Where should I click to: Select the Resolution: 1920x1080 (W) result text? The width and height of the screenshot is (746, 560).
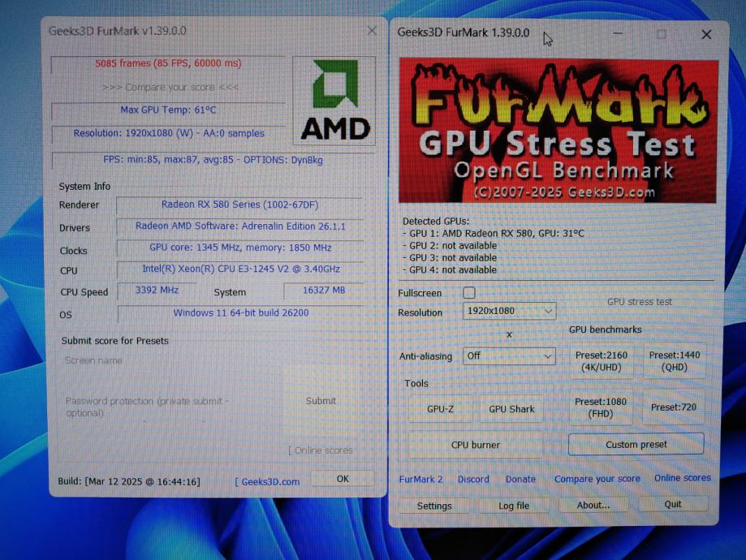click(168, 133)
